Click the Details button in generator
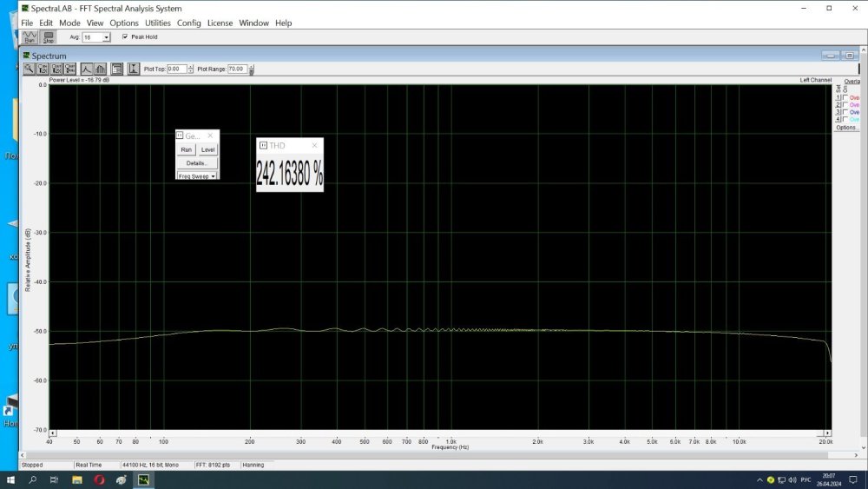 196,163
